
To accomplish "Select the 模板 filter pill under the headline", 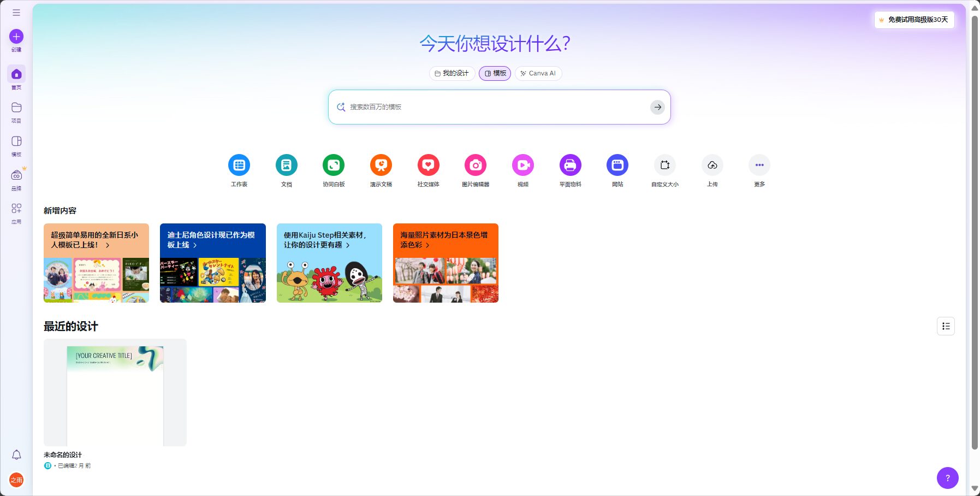I will click(x=495, y=73).
